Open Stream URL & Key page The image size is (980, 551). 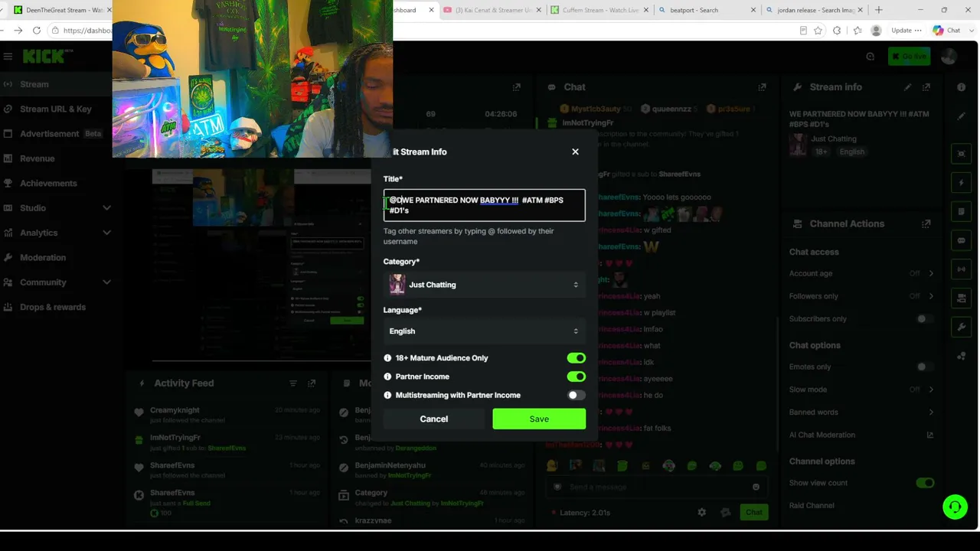pos(56,109)
